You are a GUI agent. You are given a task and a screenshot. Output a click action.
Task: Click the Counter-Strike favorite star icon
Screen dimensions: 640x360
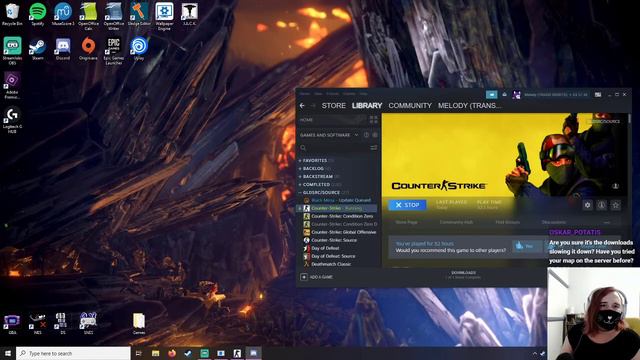[x=616, y=205]
